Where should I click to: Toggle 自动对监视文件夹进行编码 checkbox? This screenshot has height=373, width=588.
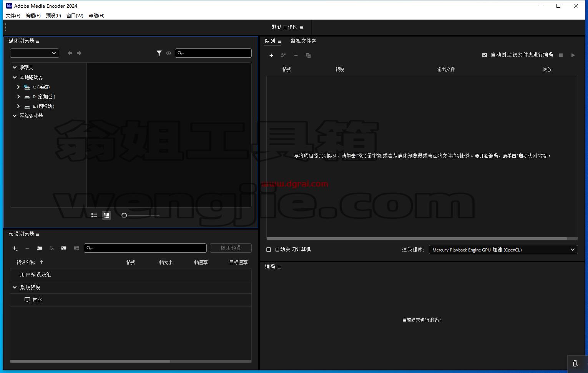485,55
